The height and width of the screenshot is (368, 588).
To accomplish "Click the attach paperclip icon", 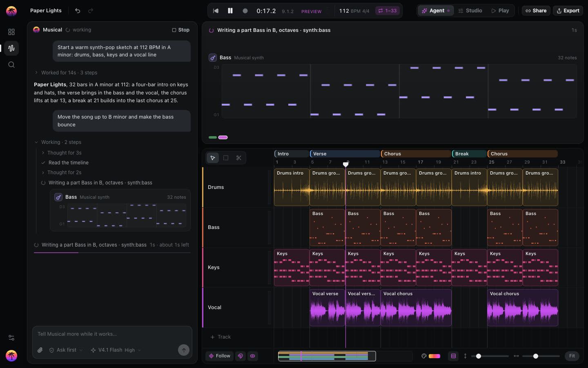I will click(x=40, y=350).
